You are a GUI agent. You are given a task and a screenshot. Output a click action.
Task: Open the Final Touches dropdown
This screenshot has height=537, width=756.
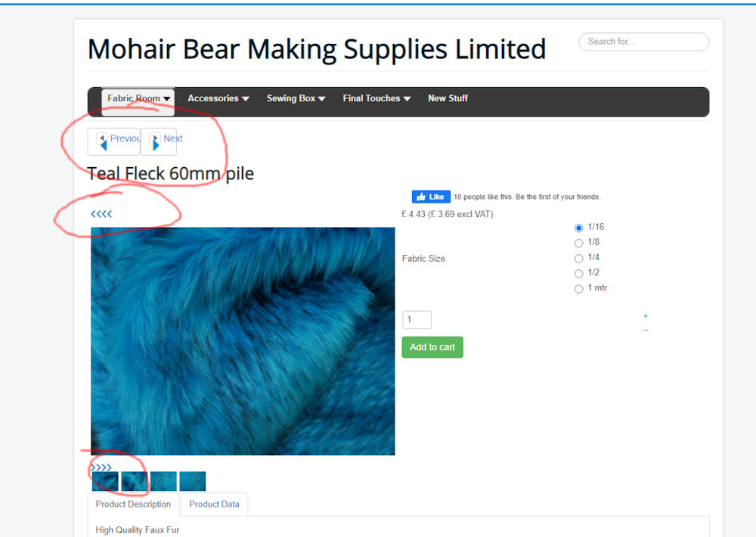pyautogui.click(x=376, y=98)
